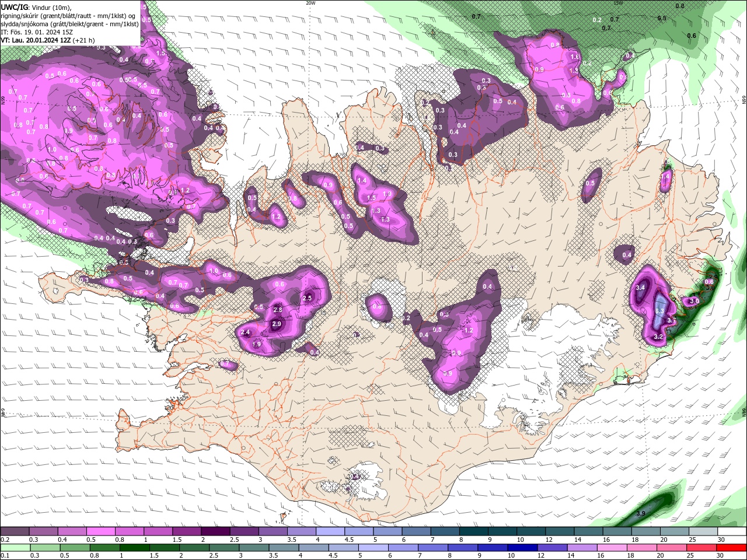The width and height of the screenshot is (747, 560).
Task: Click the 0.2 label on the upper scale
Action: (5, 540)
